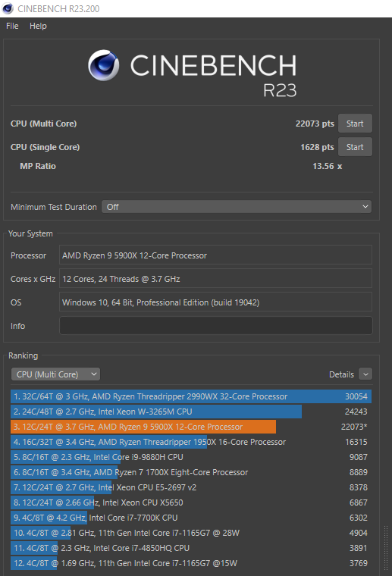
Task: Select the Xeon E5-2697 v2 ranking row
Action: [191, 487]
